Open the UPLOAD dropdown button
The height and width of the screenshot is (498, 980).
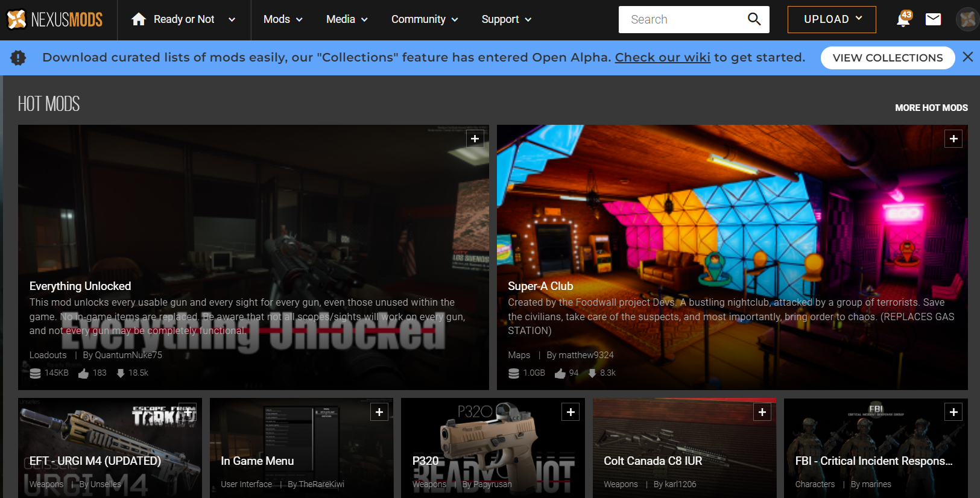pos(832,19)
